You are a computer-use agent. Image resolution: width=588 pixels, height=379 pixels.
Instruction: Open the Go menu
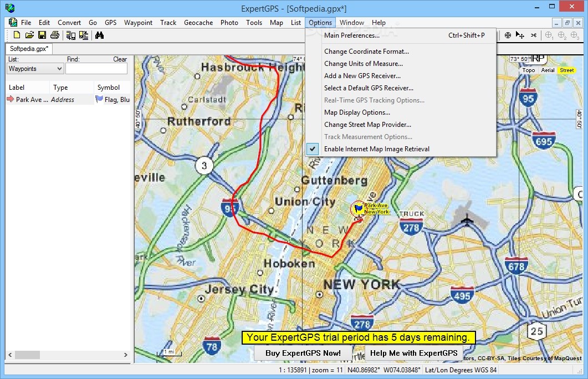[x=93, y=23]
